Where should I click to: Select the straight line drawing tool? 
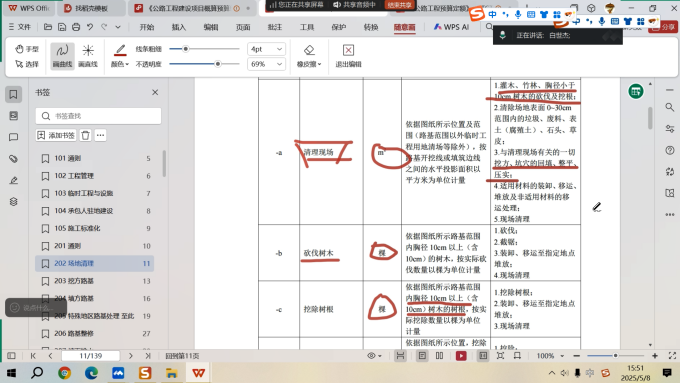pyautogui.click(x=88, y=56)
